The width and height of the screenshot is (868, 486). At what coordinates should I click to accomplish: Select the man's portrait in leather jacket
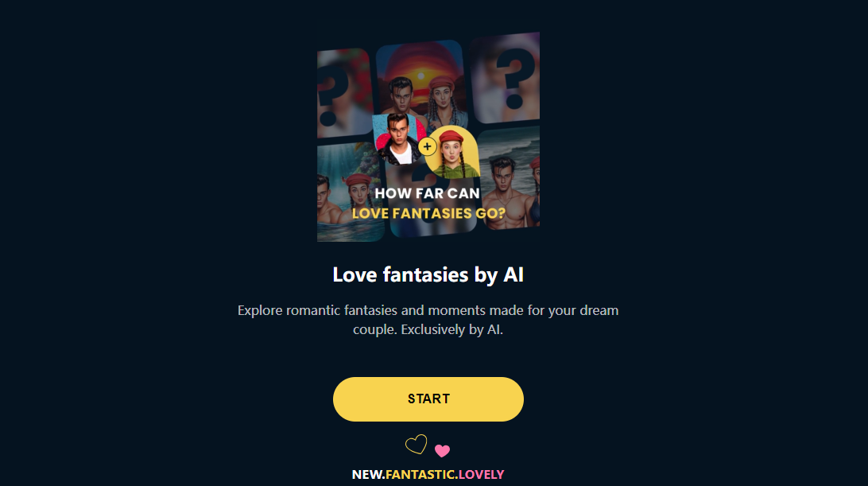(397, 139)
